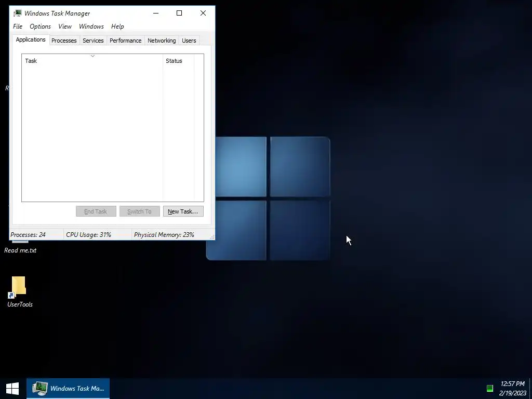Click the Processes: 24 status entry
Screen dimensions: 532x399
[x=36, y=234]
